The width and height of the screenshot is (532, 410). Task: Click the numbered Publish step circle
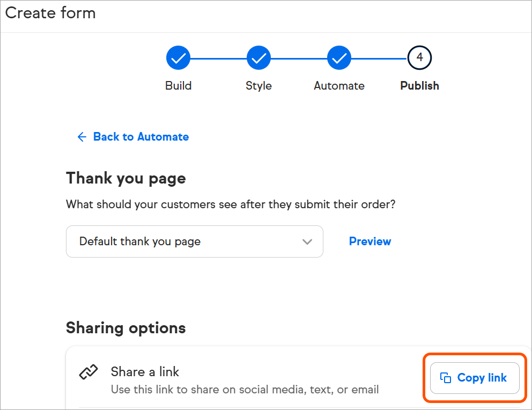click(x=419, y=57)
